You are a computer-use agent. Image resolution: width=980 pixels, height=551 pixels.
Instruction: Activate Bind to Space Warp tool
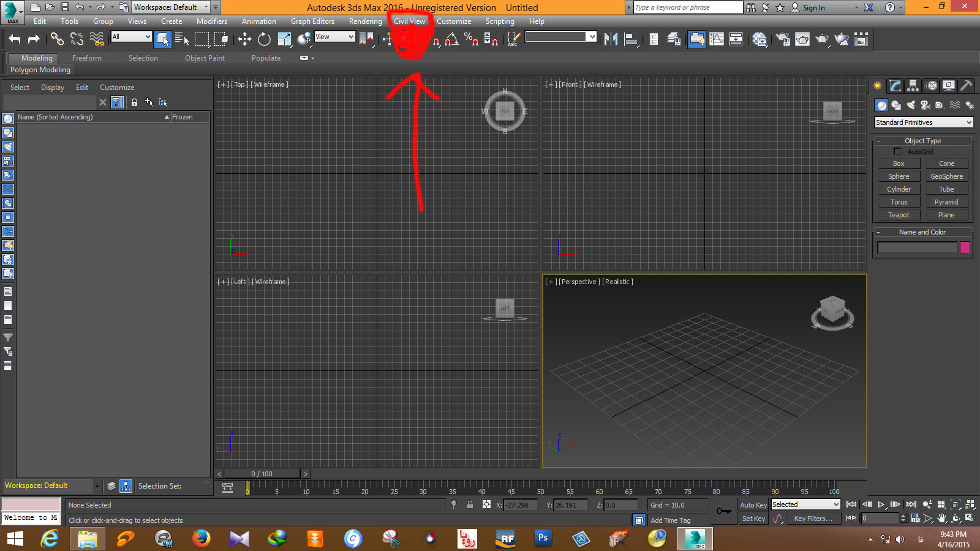point(97,40)
